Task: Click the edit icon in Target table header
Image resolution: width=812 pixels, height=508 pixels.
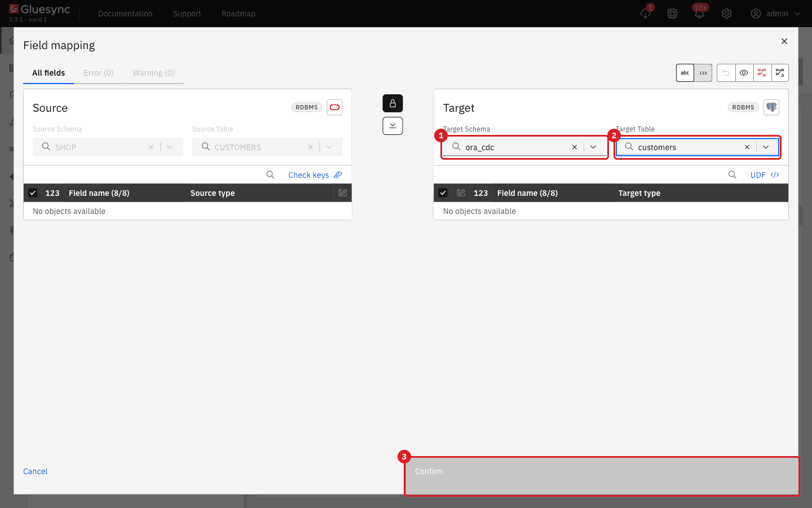Action: coord(461,193)
